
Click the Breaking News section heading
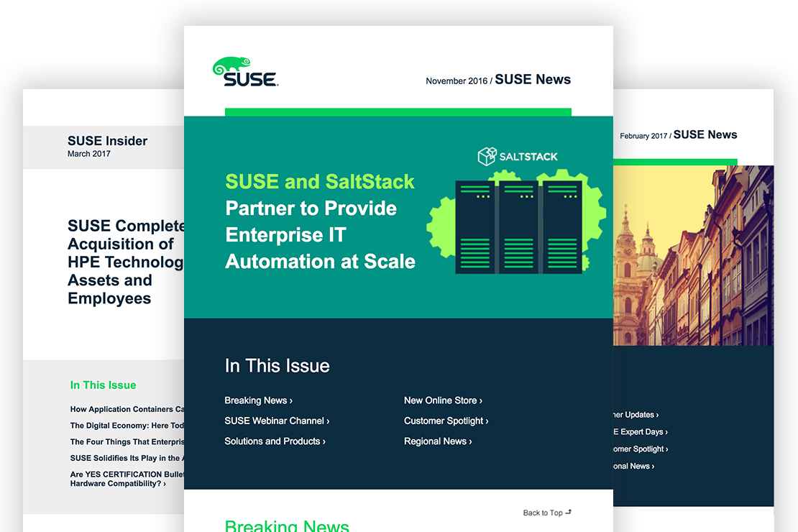287,526
